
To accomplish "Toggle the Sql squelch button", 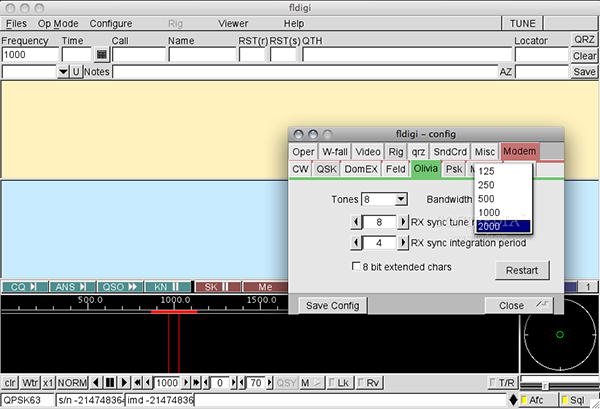I will click(577, 400).
